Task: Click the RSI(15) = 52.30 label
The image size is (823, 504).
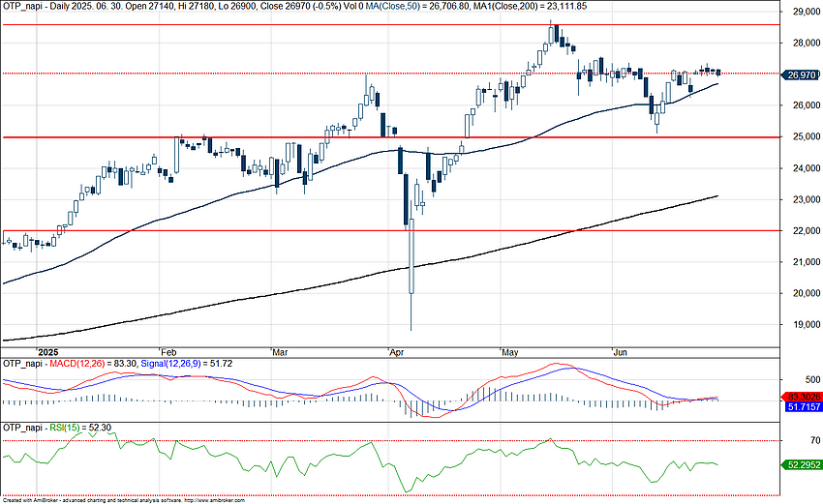Action: point(80,428)
